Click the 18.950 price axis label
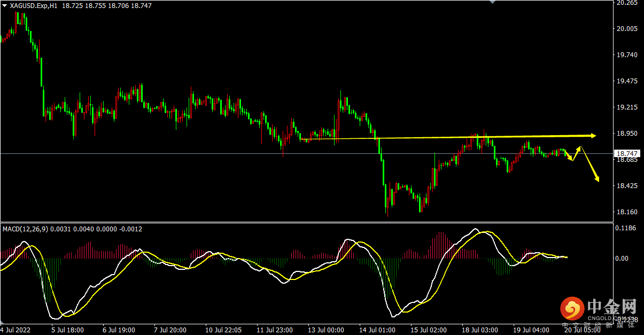Screen dimensions: 644x335 pyautogui.click(x=627, y=134)
